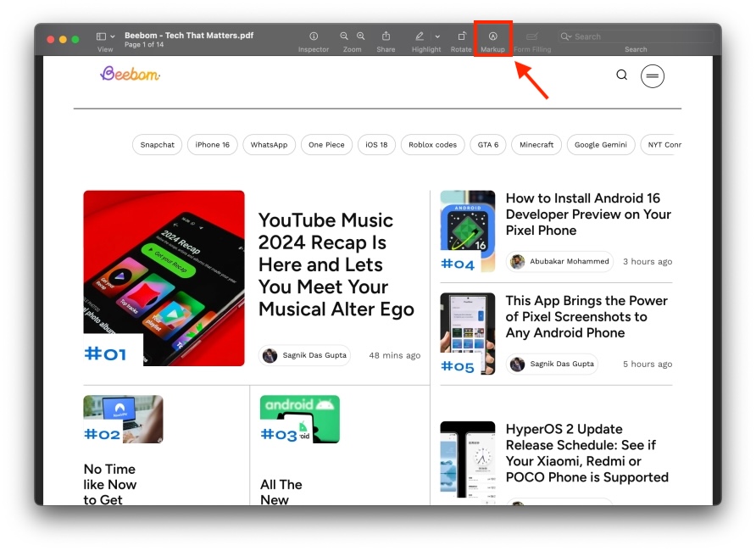Click author Abubakar Mohammed tag

point(559,261)
